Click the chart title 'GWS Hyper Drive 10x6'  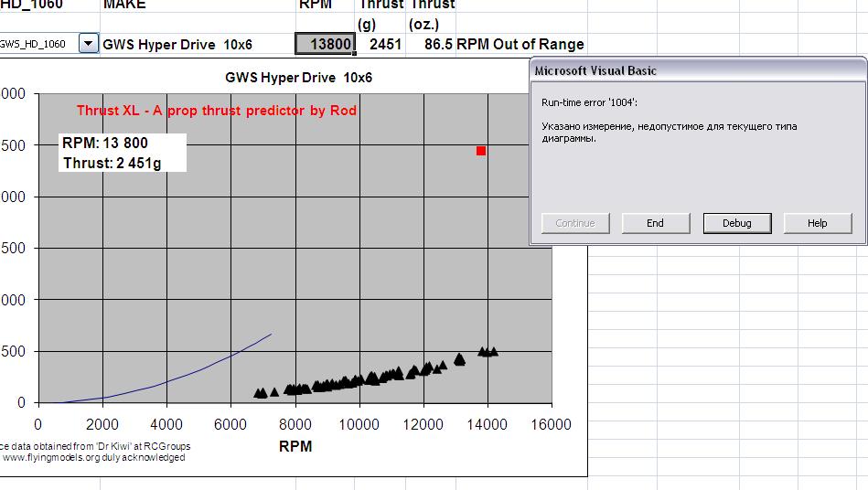tap(298, 78)
